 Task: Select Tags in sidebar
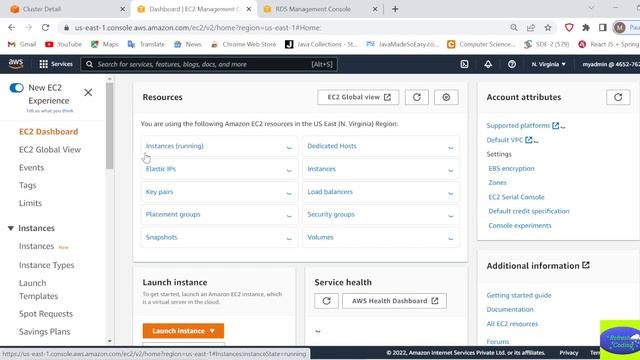pyautogui.click(x=27, y=185)
